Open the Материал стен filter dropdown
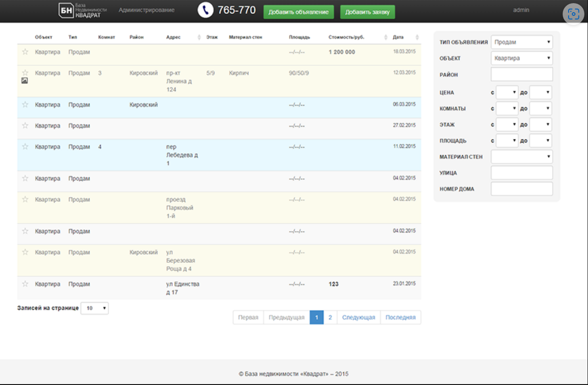Viewport: 588px width, 385px height. [522, 157]
